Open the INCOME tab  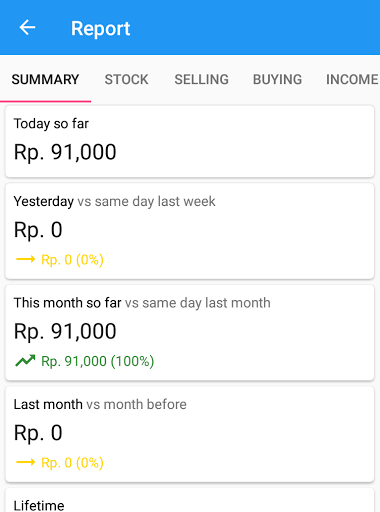tap(352, 79)
